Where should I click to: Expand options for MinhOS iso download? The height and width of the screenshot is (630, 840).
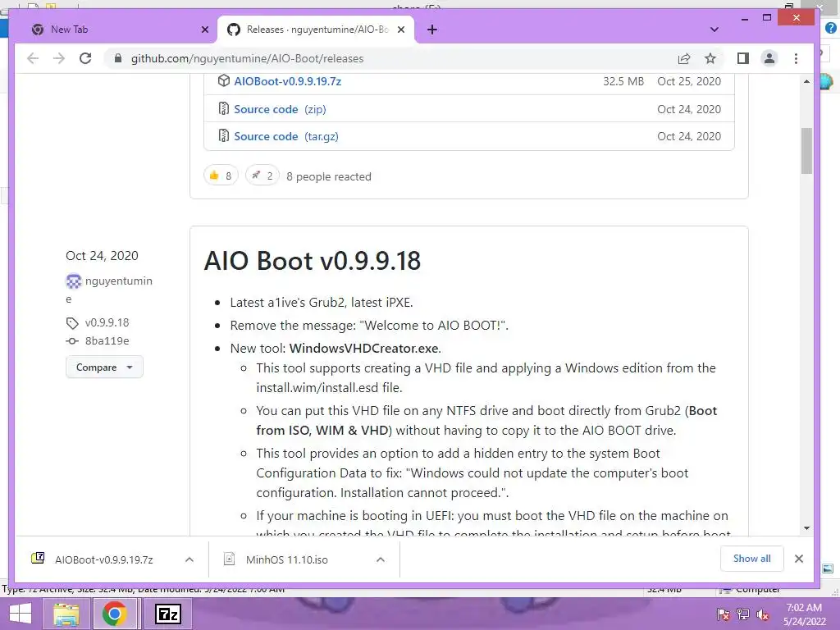381,559
